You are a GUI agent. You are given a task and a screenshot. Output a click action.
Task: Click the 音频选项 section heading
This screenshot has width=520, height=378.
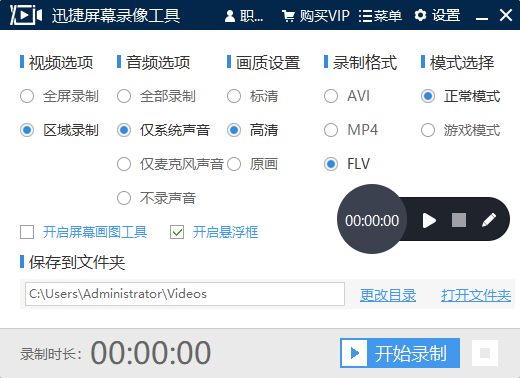click(x=158, y=63)
